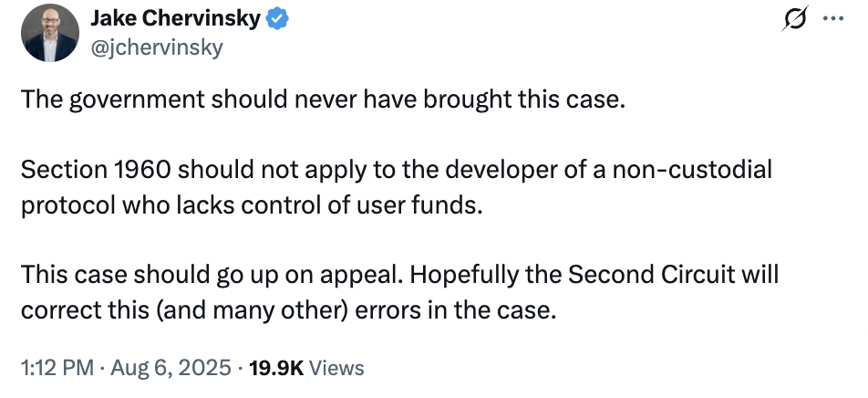Click the line "protocol who lacks control of user funds"
This screenshot has height=398, width=868.
point(250,204)
